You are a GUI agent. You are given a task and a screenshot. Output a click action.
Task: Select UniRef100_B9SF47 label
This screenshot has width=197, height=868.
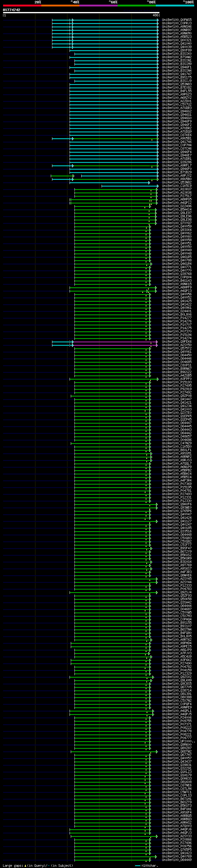pyautogui.click(x=177, y=548)
